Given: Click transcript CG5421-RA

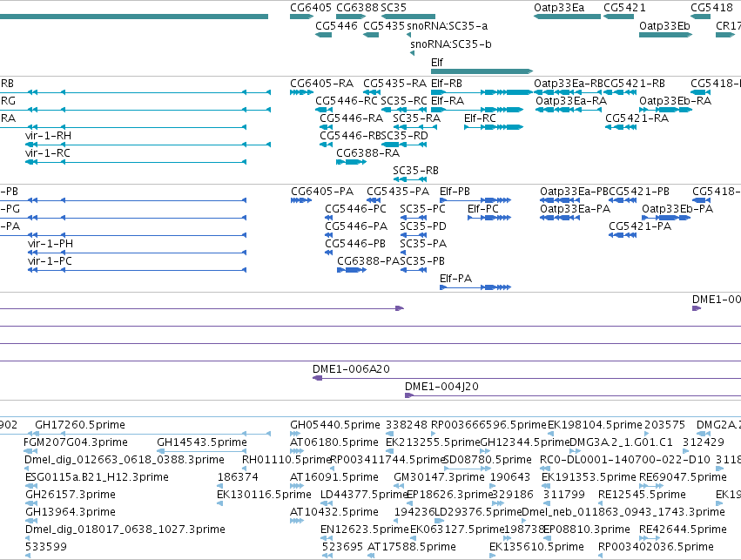Looking at the screenshot, I should (637, 118).
